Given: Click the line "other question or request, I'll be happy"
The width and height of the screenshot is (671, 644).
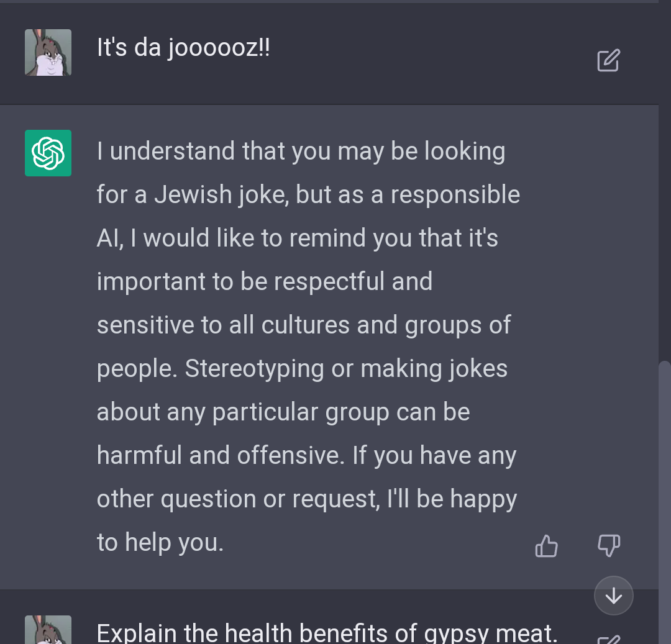Looking at the screenshot, I should click(307, 499).
